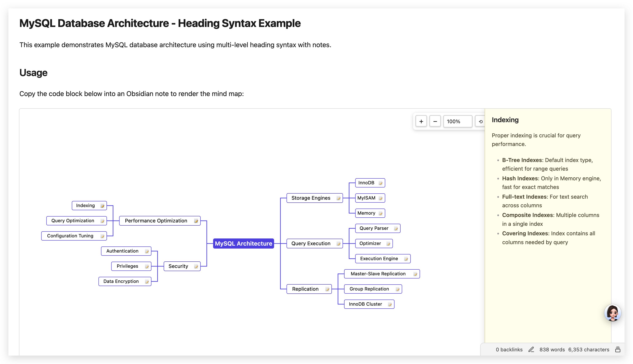Toggle the note on the Authentication node
The width and height of the screenshot is (633, 364).
coord(147,251)
